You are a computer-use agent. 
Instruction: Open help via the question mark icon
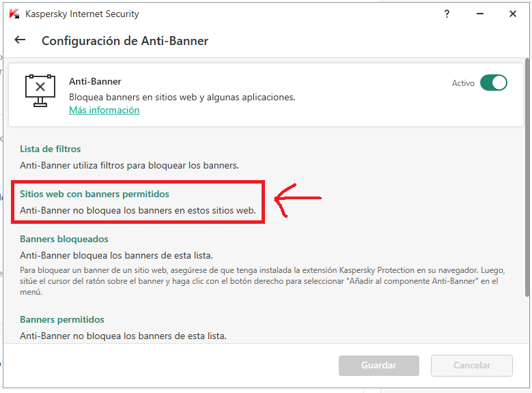pyautogui.click(x=447, y=14)
